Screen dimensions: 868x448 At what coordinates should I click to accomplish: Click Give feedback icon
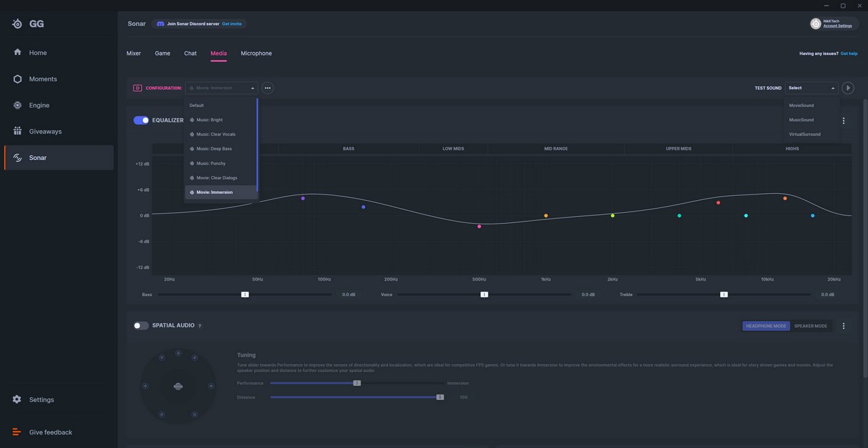click(x=17, y=432)
